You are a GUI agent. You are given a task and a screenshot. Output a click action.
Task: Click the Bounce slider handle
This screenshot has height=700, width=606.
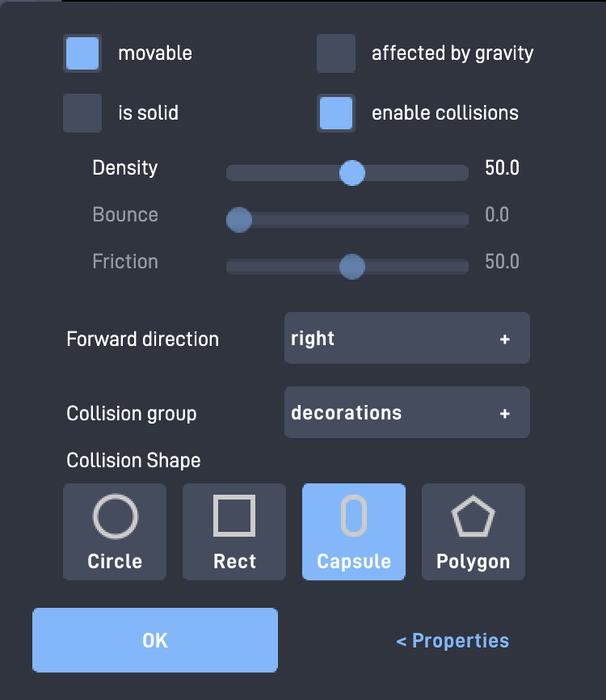(239, 220)
